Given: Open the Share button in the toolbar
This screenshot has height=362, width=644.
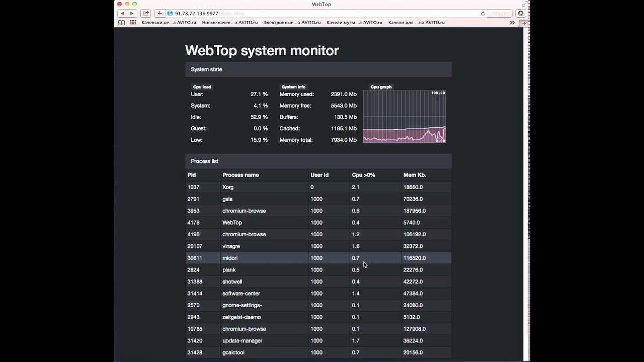Looking at the screenshot, I should (146, 14).
